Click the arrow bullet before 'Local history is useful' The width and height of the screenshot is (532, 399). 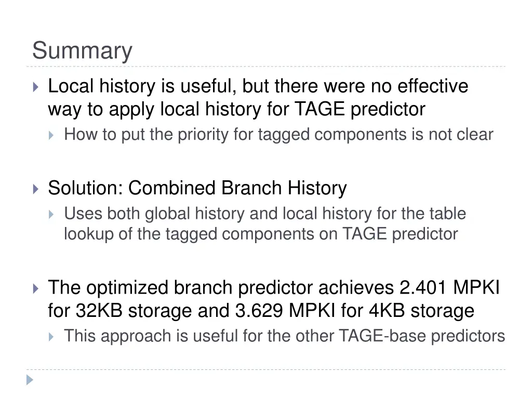tap(36, 87)
